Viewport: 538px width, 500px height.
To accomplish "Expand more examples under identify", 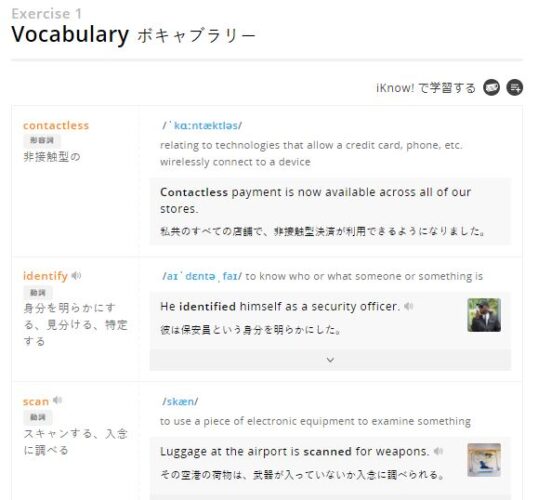I will pyautogui.click(x=330, y=360).
